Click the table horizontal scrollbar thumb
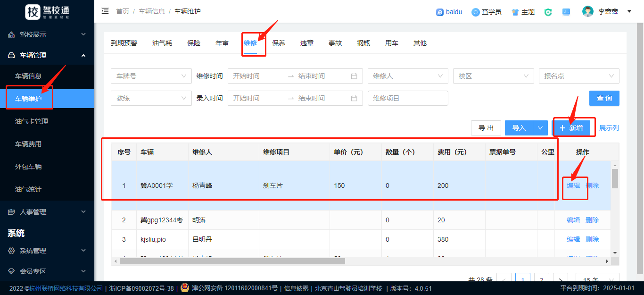 [232, 261]
